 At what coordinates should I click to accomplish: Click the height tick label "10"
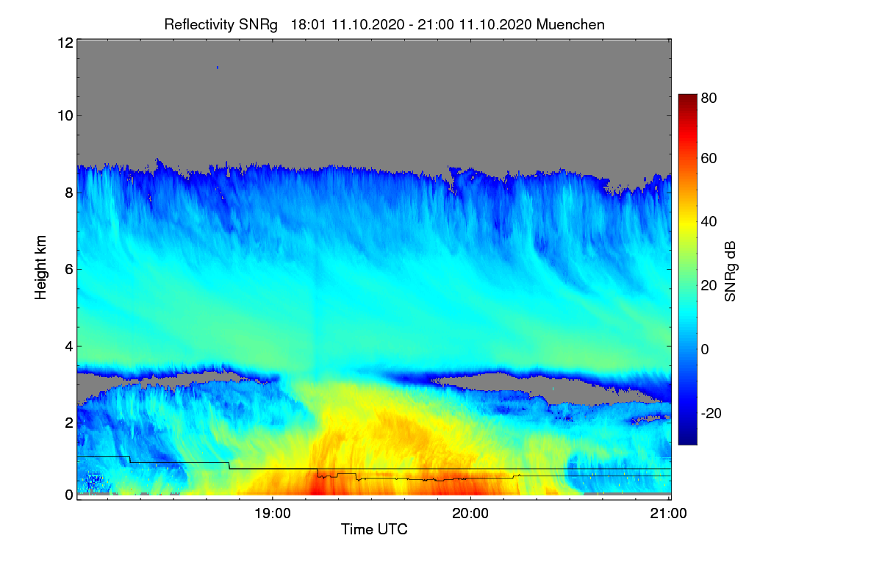(65, 115)
